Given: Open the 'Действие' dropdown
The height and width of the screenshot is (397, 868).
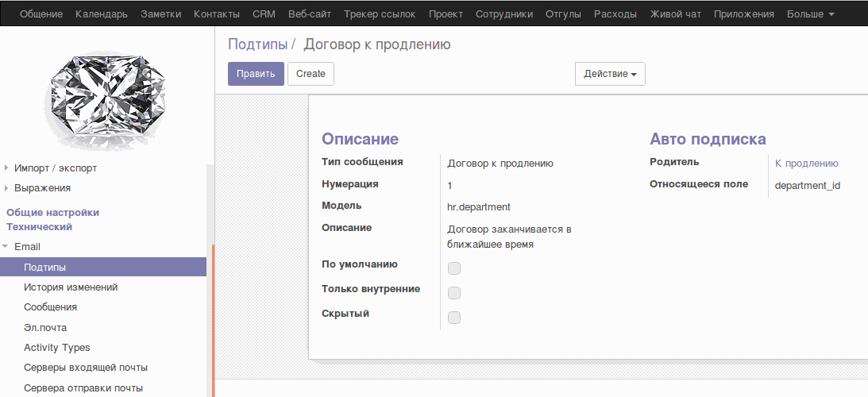Looking at the screenshot, I should (610, 74).
